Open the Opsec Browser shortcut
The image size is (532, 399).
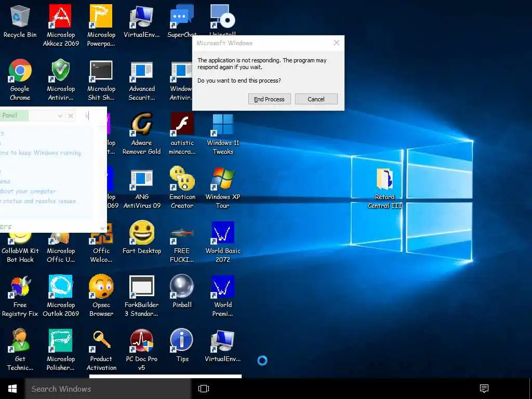101,296
